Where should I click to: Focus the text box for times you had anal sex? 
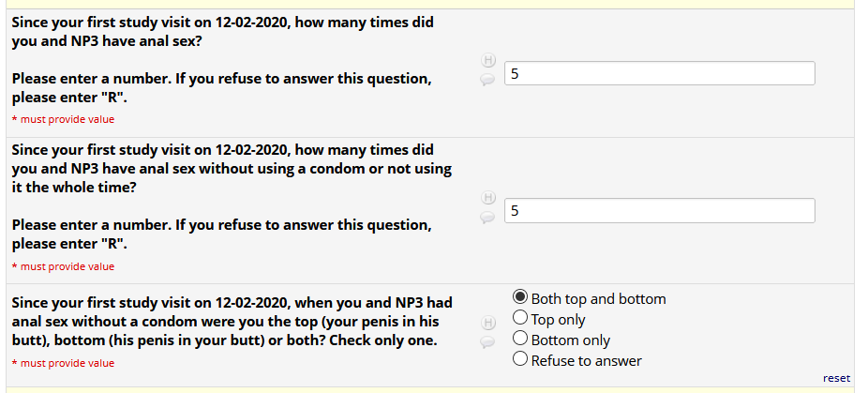[x=659, y=73]
